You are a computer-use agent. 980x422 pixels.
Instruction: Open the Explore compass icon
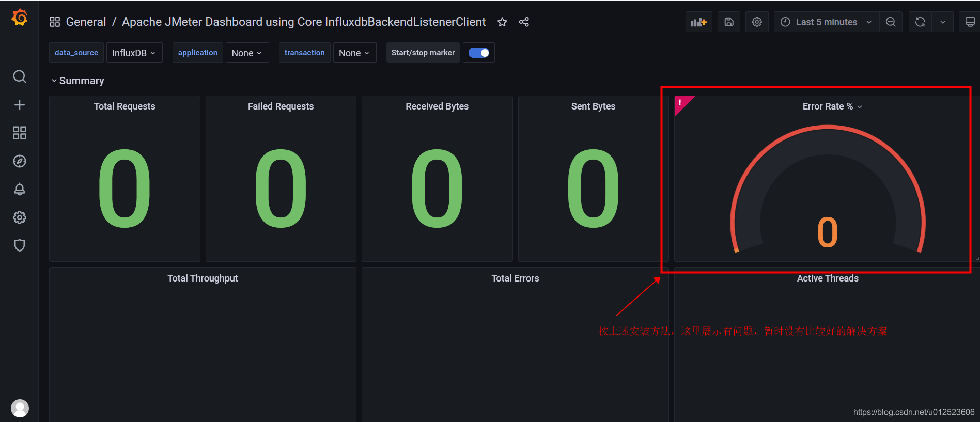point(20,161)
